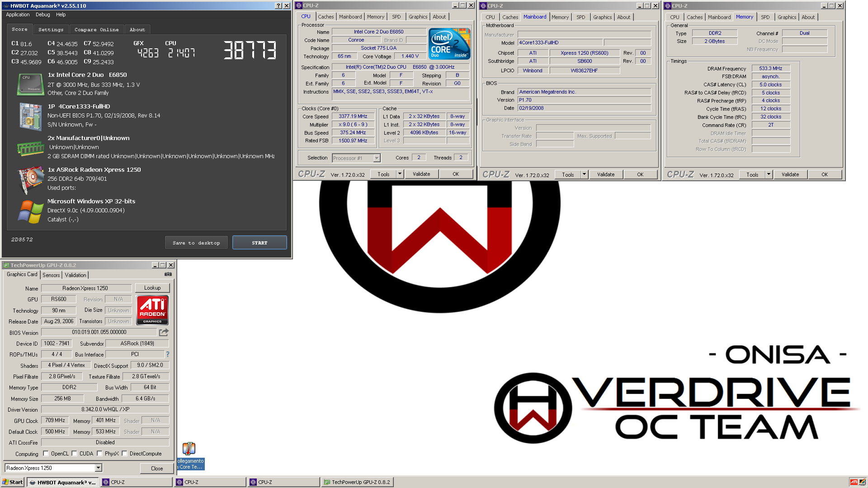The height and width of the screenshot is (488, 868).
Task: Click the Start button on the taskbar
Action: pos(12,482)
